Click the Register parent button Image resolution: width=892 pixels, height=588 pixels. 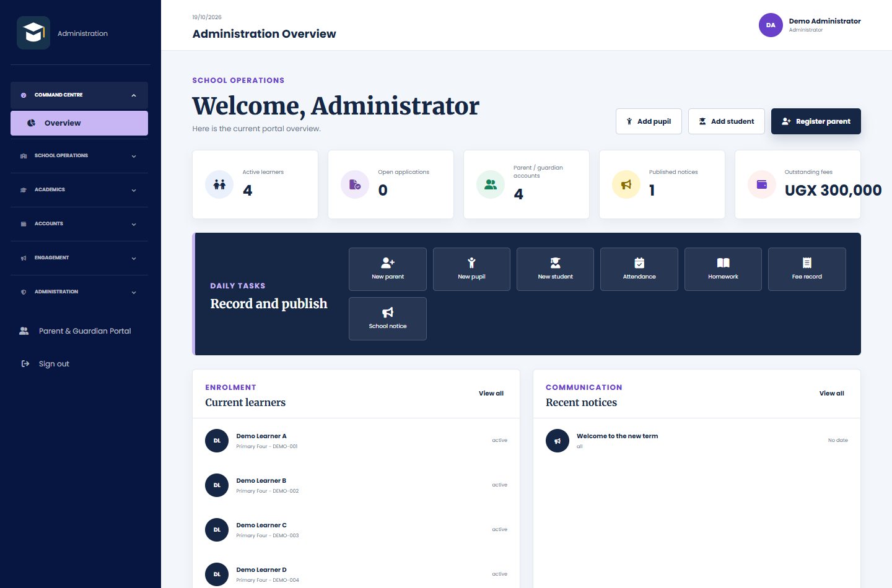pyautogui.click(x=816, y=121)
